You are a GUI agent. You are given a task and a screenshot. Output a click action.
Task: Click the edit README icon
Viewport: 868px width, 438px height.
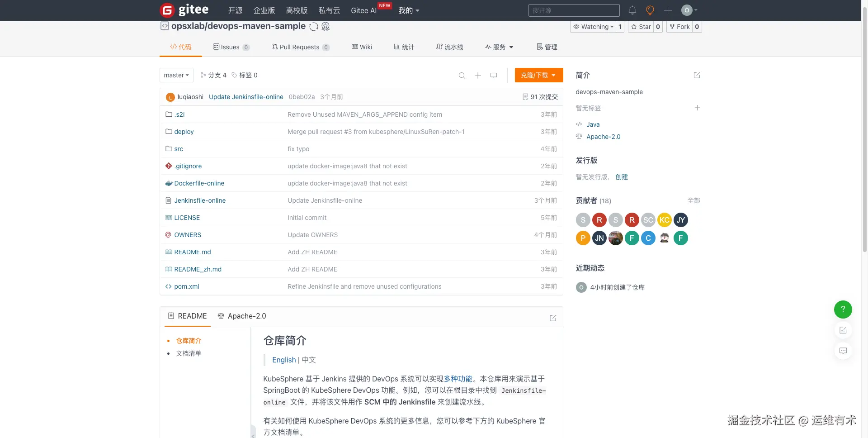point(553,318)
